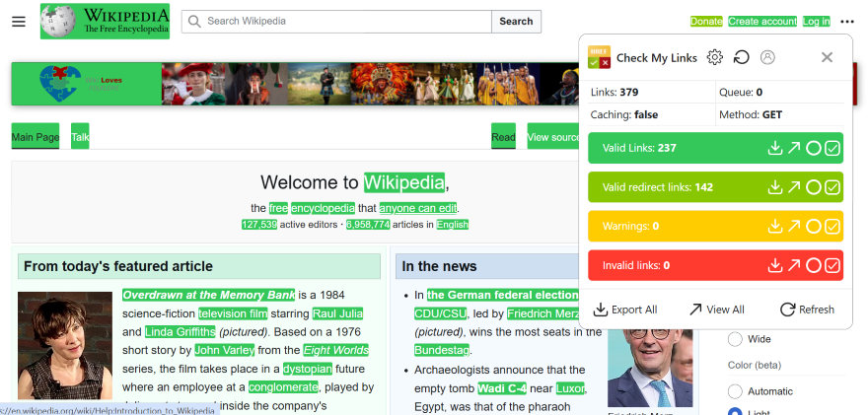Open the three-dot personal tools menu
The image size is (868, 415).
pyautogui.click(x=847, y=22)
